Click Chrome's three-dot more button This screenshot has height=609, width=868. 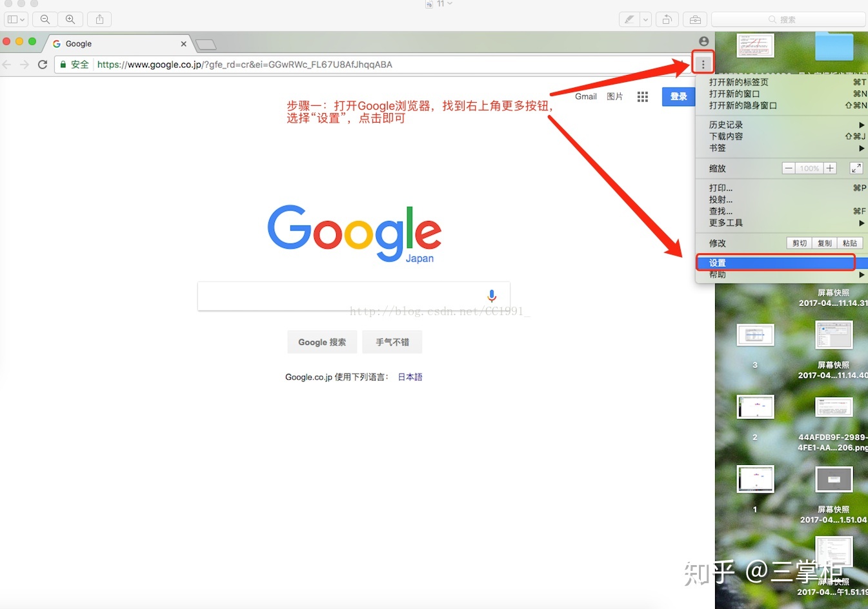click(703, 64)
